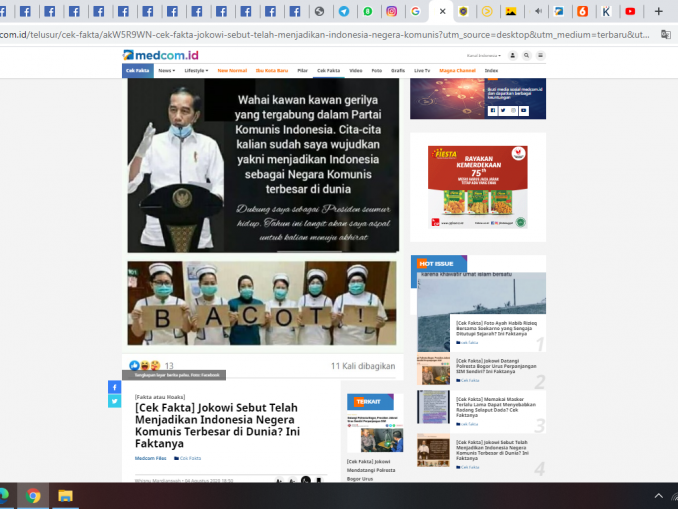Open hot issue about Foto Ayah Habib Rizieq
Viewport: 678px width, 509px height.
[496, 328]
